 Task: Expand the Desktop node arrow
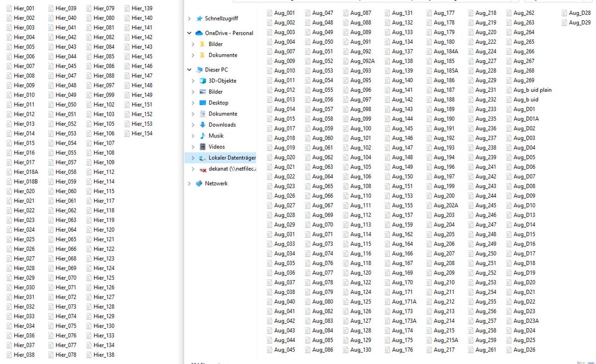(x=193, y=103)
